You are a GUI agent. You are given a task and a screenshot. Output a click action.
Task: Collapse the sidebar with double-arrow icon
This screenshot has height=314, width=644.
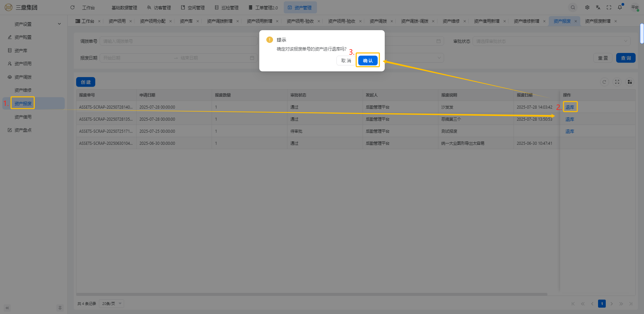pyautogui.click(x=7, y=308)
